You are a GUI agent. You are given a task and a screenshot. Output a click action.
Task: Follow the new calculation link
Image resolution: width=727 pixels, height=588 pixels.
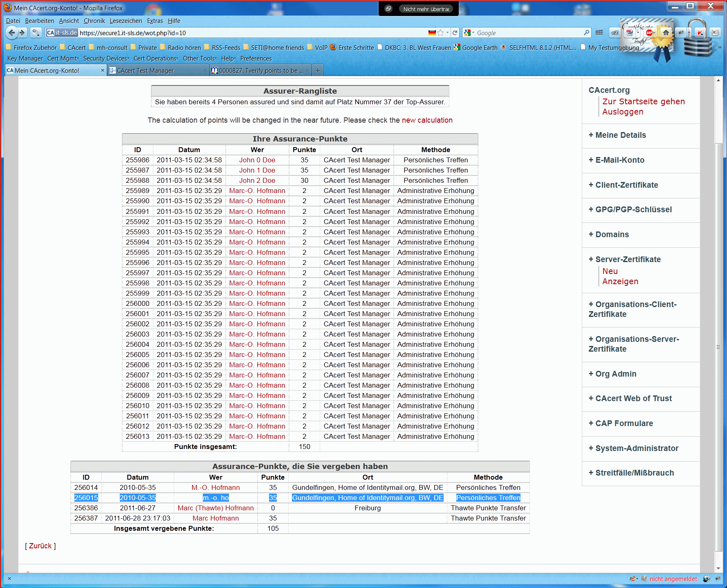click(427, 120)
